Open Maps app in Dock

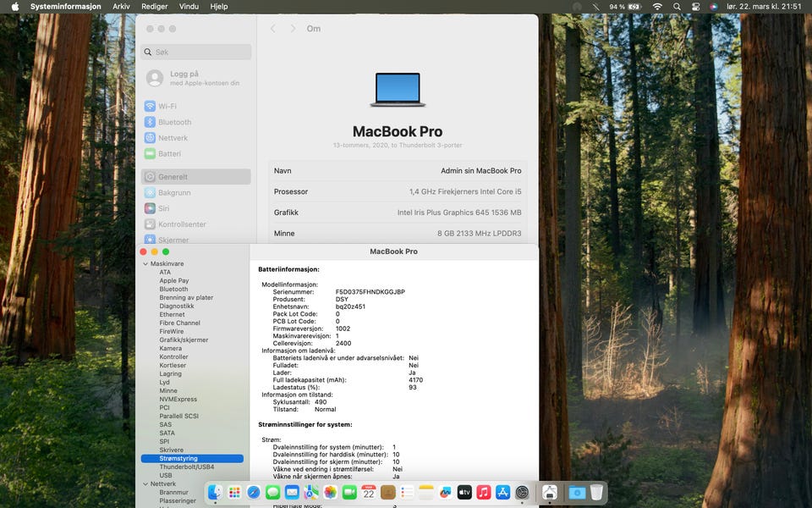tap(311, 492)
